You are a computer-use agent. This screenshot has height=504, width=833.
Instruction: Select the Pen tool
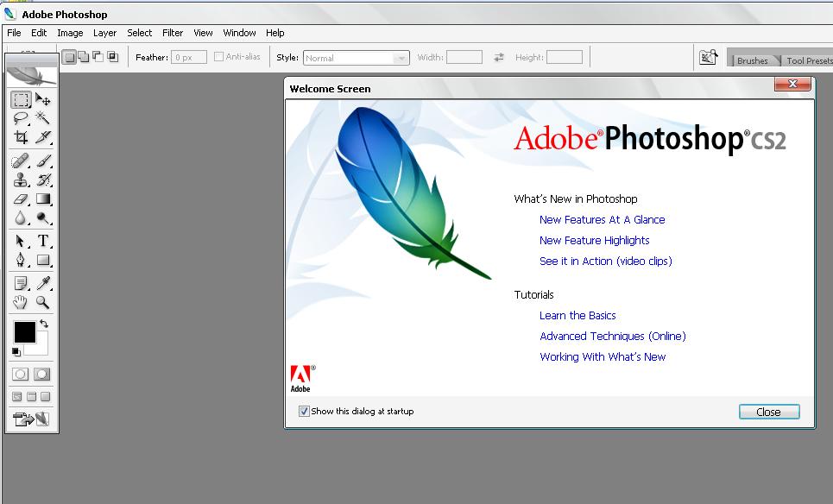coord(21,261)
